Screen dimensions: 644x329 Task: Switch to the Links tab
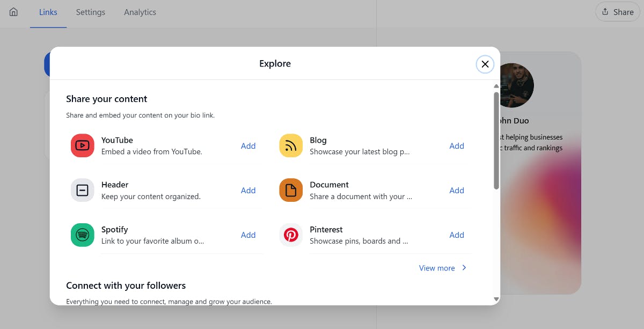(x=48, y=12)
